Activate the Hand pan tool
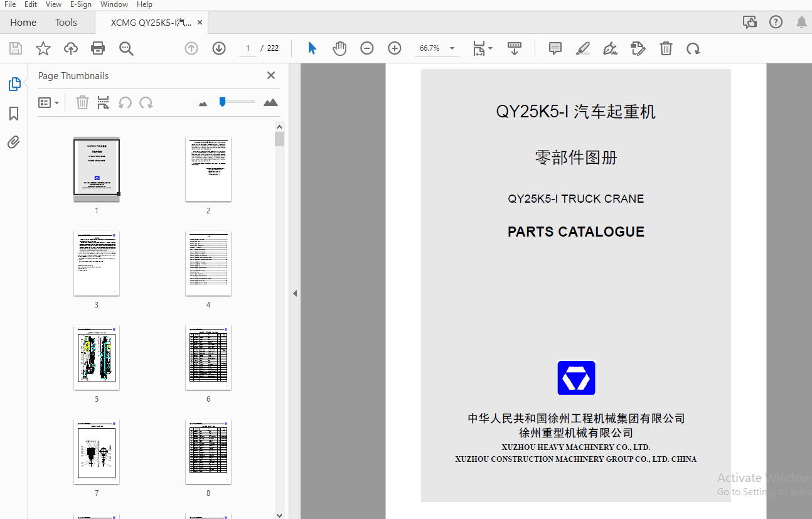The height and width of the screenshot is (519, 812). (339, 48)
